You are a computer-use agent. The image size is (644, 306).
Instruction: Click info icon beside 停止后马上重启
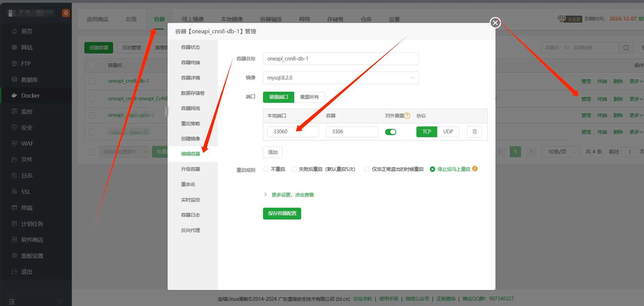point(475,169)
